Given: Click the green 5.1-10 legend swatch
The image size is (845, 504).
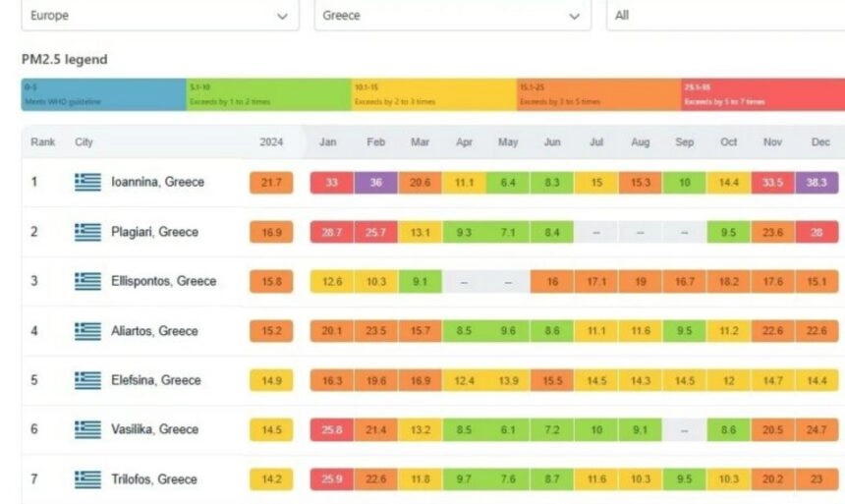Looking at the screenshot, I should [268, 94].
